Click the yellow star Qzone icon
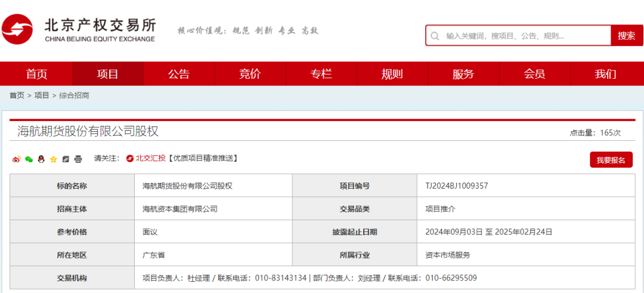Image resolution: width=644 pixels, height=293 pixels. click(54, 159)
